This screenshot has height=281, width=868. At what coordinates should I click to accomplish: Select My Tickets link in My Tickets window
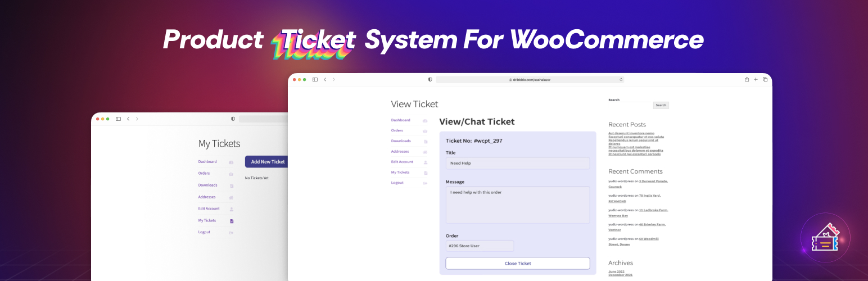click(207, 220)
